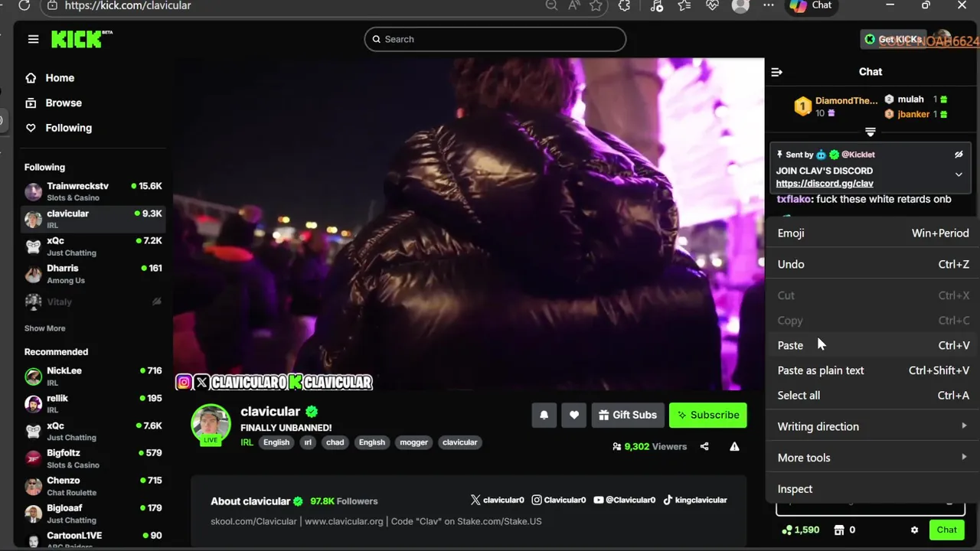Click the heart follow button
Viewport: 980px width, 551px height.
tap(574, 415)
